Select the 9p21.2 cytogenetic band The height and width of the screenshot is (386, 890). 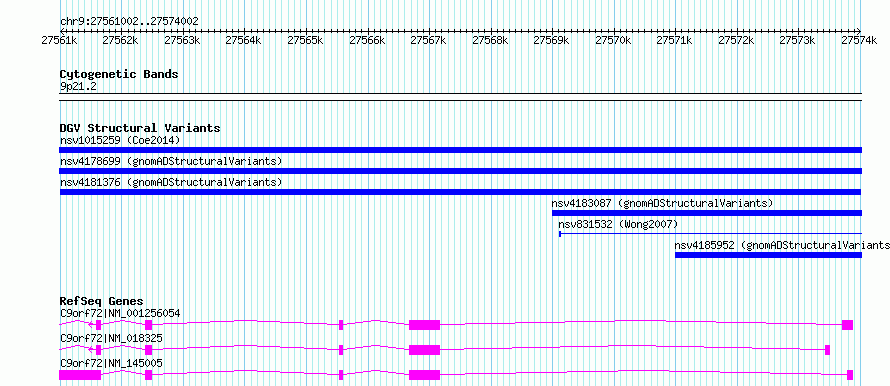pyautogui.click(x=460, y=93)
